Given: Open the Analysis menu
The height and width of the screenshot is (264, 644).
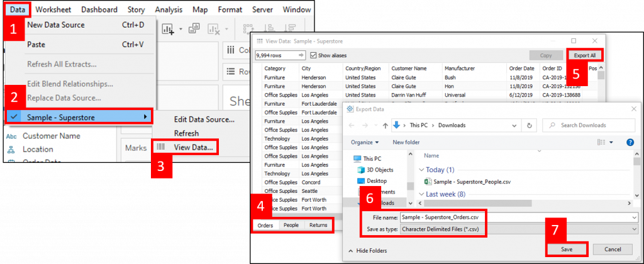Looking at the screenshot, I should tap(169, 9).
